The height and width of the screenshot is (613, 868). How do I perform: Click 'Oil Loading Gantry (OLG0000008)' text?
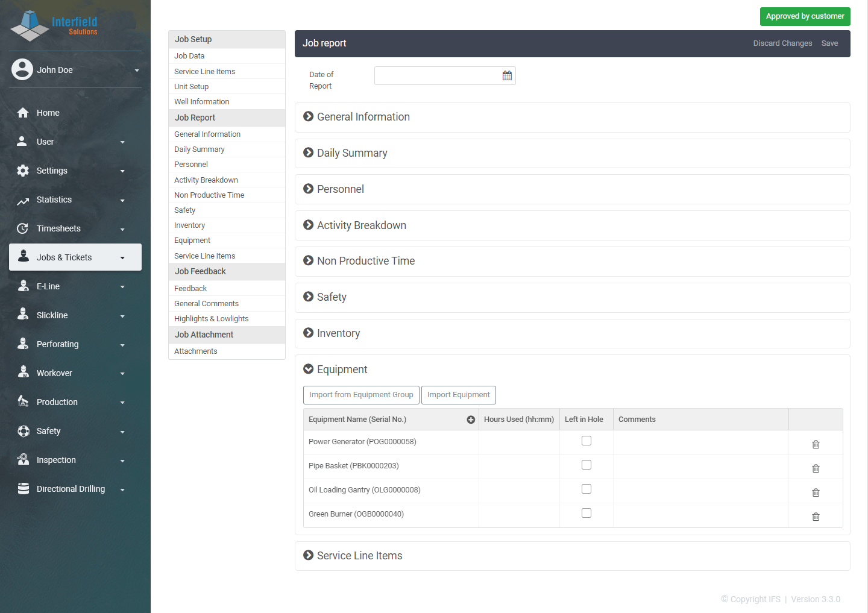coord(365,490)
